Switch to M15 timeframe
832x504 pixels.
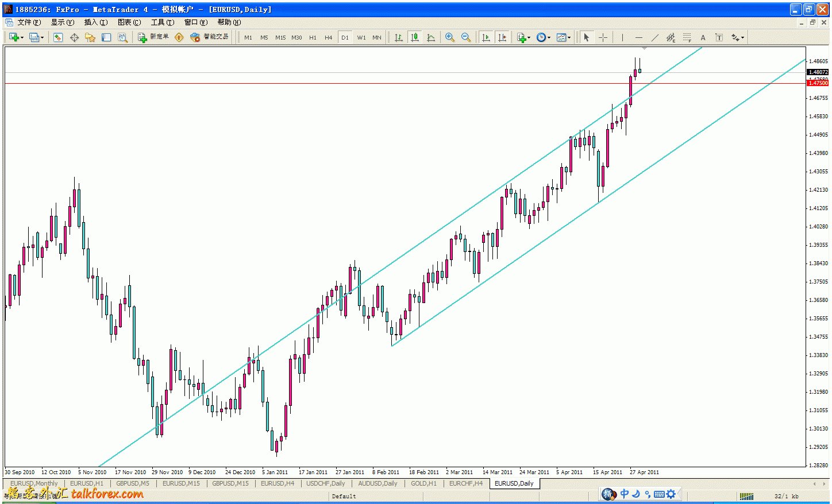[280, 37]
